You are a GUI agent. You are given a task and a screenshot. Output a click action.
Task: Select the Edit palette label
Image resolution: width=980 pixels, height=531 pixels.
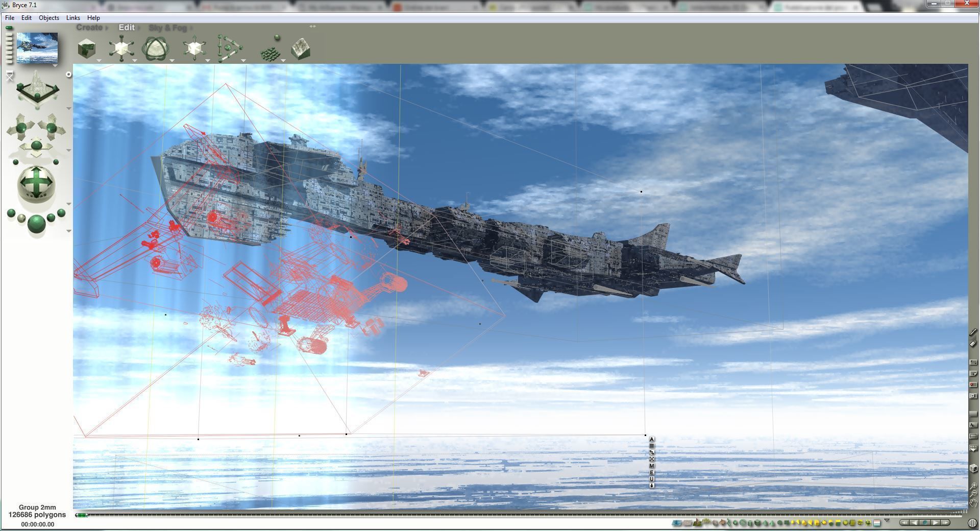(x=127, y=28)
